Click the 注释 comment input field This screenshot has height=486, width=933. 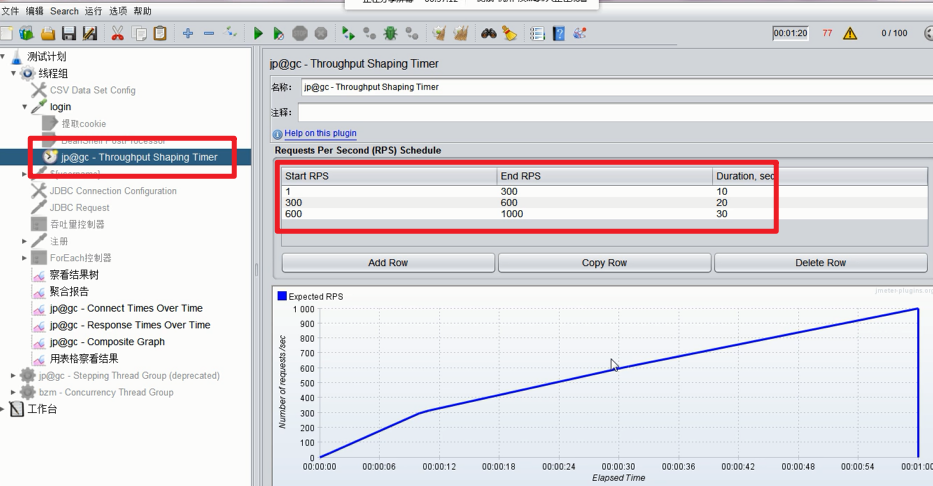point(615,112)
